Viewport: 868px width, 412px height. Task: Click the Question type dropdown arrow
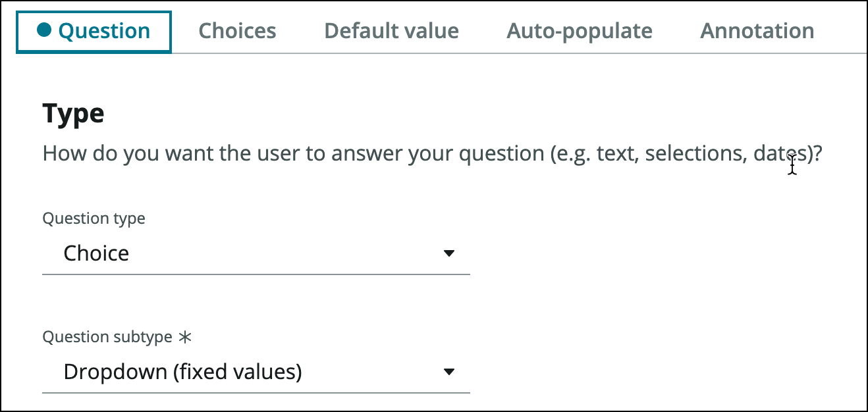[449, 253]
